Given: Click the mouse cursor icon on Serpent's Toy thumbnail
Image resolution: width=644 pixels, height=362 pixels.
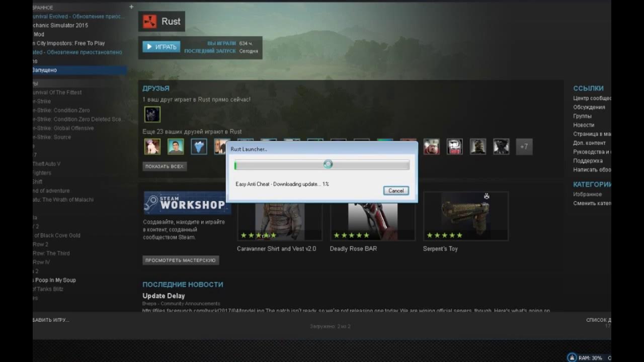Looking at the screenshot, I should [487, 197].
